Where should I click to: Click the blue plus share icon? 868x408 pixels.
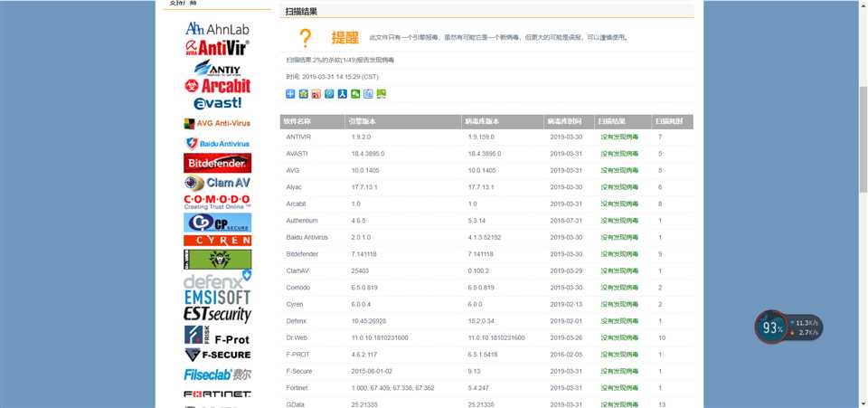click(x=290, y=94)
